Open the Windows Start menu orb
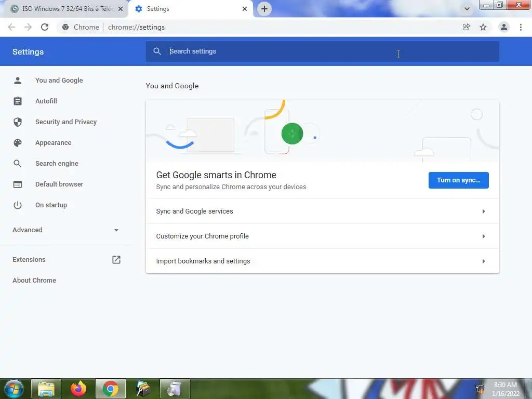Screen dimensions: 532x399 click(13, 389)
